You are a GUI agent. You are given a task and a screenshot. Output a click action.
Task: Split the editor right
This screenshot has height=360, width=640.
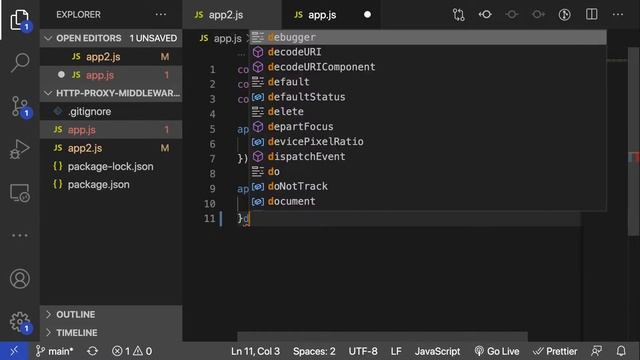click(591, 15)
